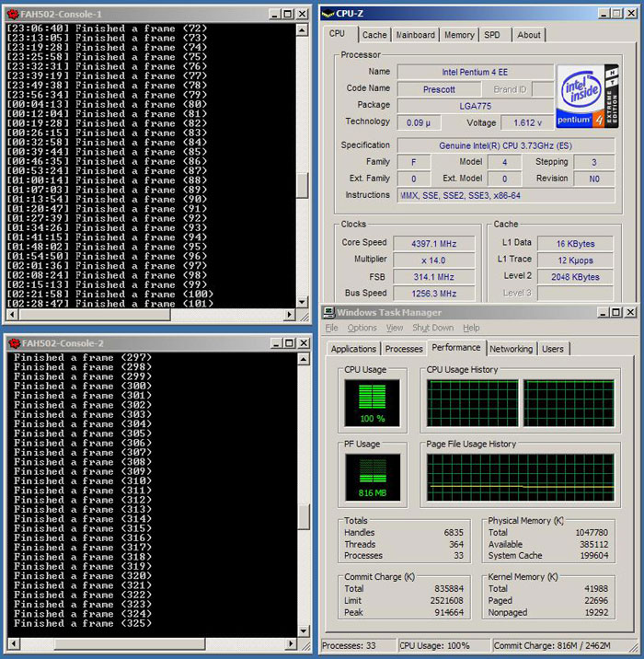644x659 pixels.
Task: Click horizontal scrollbar thumb in Console-2
Action: (130, 643)
